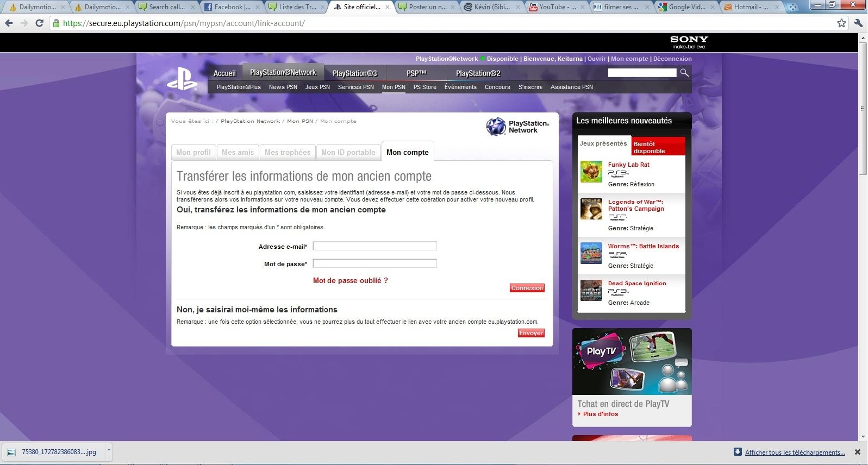Select the Mon compte tab
Screen dimensions: 868x465
pos(408,152)
